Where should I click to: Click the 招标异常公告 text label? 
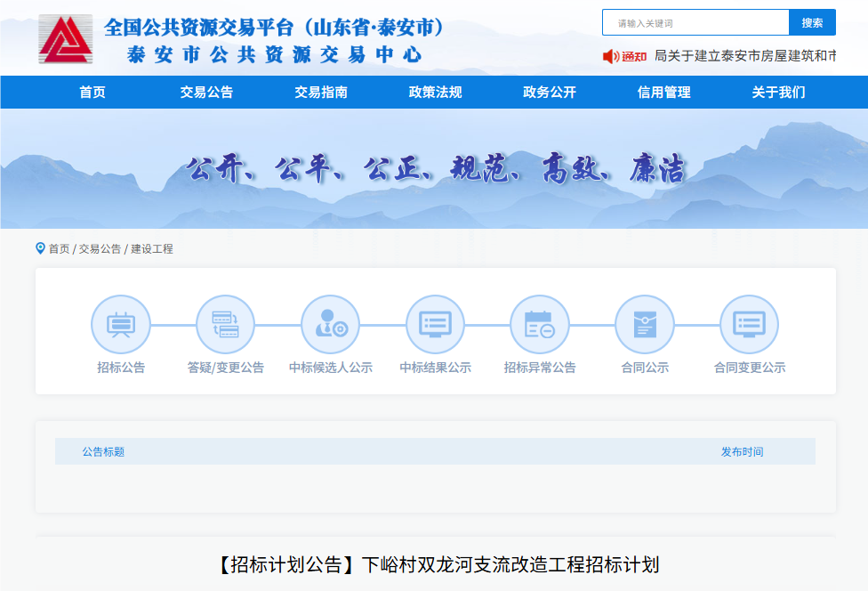540,368
